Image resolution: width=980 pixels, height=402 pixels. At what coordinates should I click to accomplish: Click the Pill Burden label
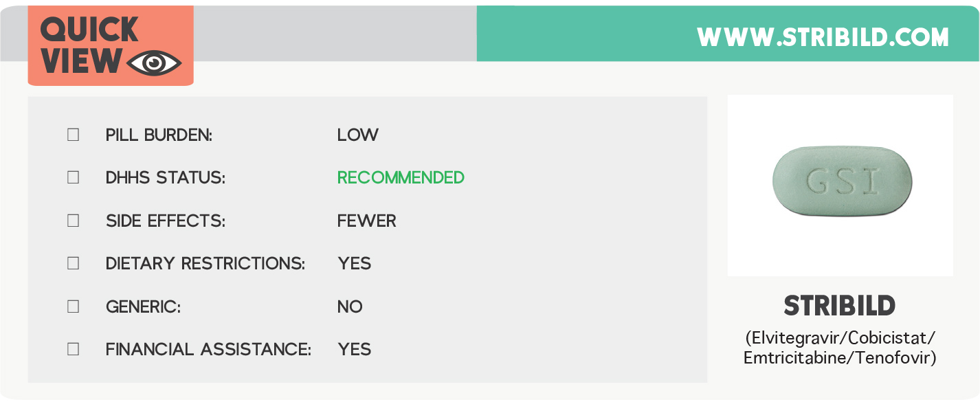(159, 135)
